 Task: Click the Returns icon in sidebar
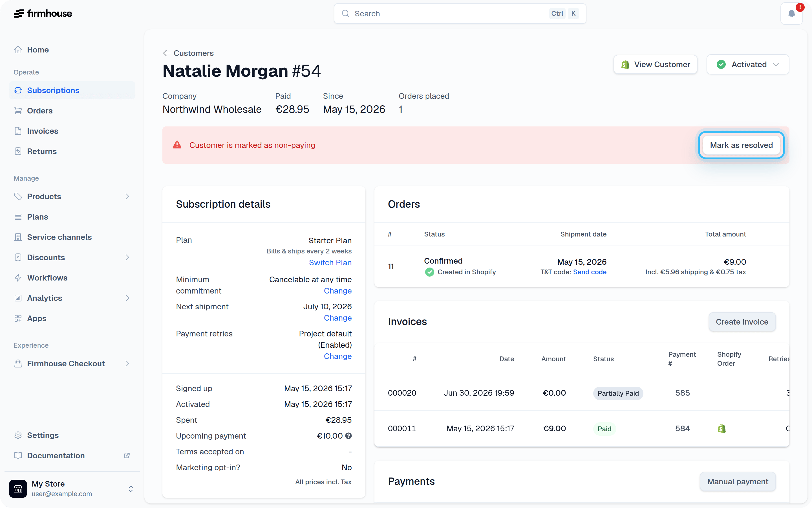(x=18, y=151)
